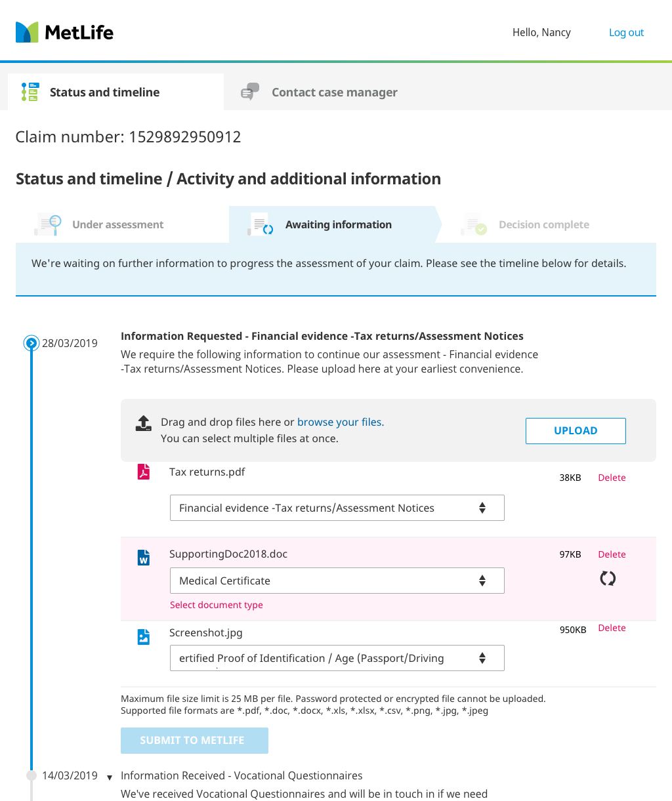
Task: Click the Word icon for SupportingDoc2018.doc
Action: pyautogui.click(x=143, y=558)
